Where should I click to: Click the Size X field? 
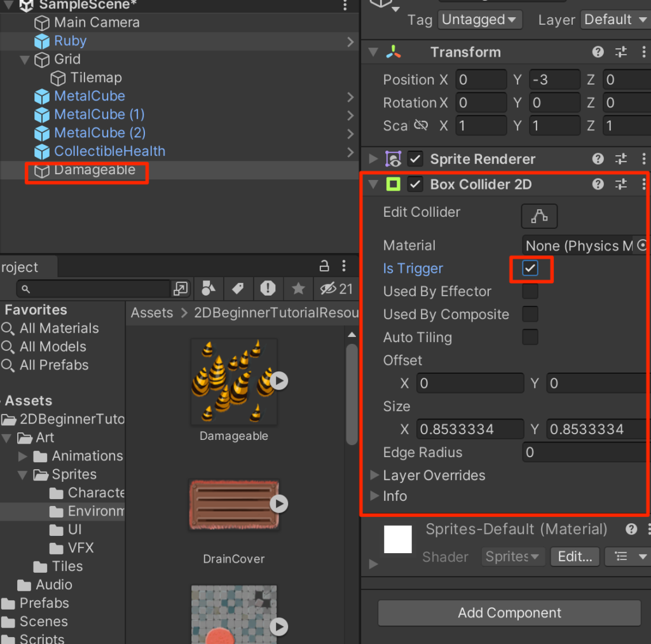point(470,429)
